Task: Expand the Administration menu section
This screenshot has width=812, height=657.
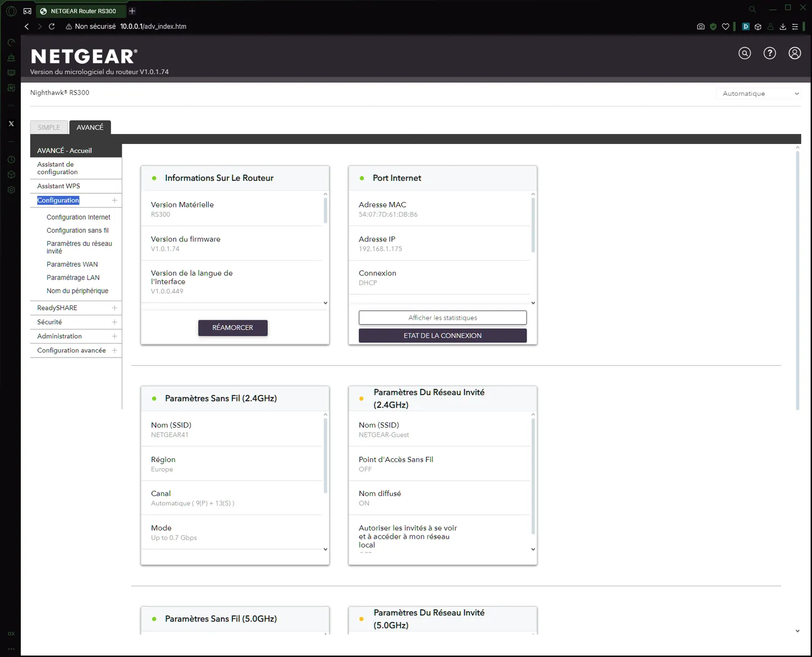Action: 115,336
